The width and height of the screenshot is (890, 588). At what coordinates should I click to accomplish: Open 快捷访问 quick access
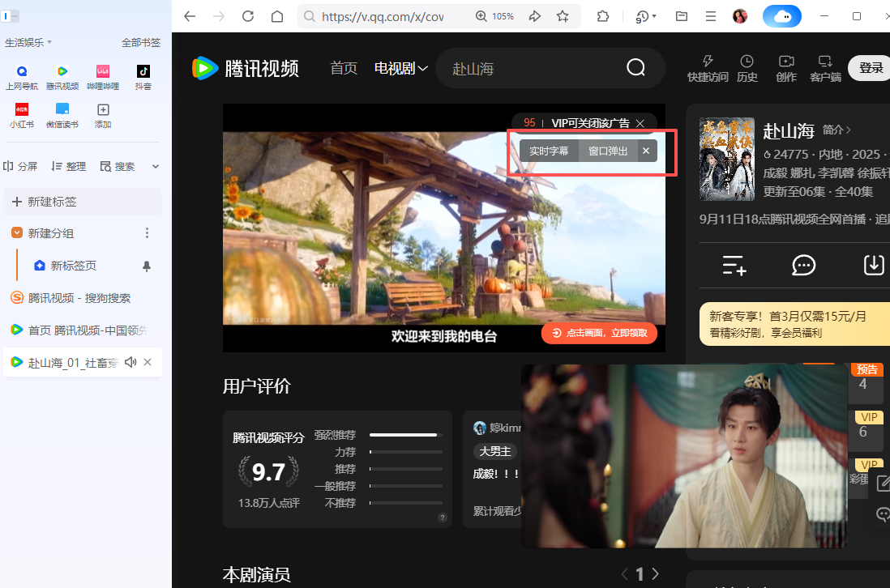tap(707, 68)
